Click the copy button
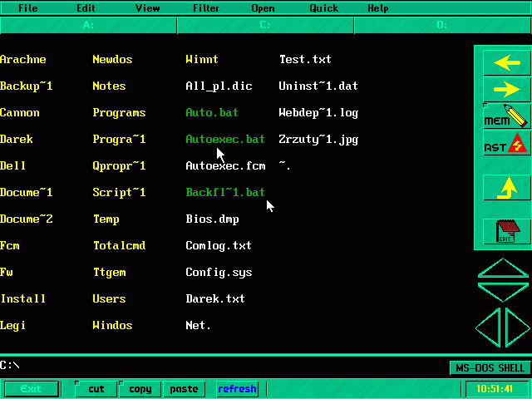Image resolution: width=532 pixels, height=399 pixels. pyautogui.click(x=140, y=389)
